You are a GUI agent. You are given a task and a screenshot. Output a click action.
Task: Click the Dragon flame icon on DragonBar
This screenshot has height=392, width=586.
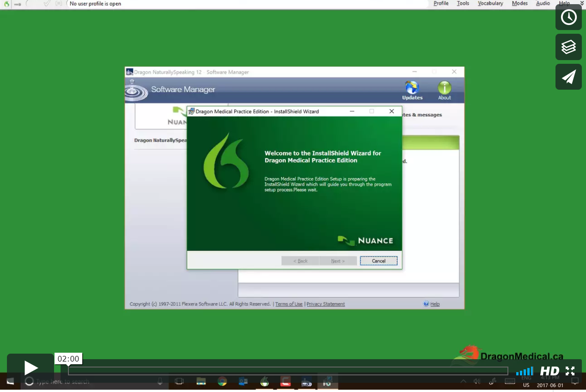click(x=6, y=4)
